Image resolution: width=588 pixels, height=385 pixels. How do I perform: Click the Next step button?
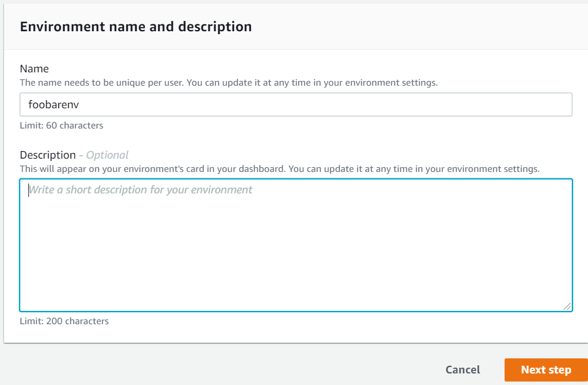coord(546,370)
